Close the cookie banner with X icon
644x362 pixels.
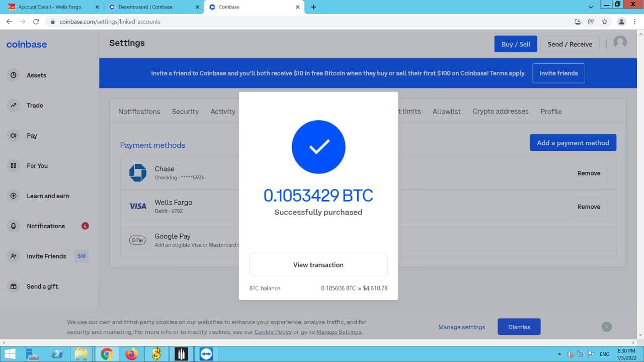(607, 327)
